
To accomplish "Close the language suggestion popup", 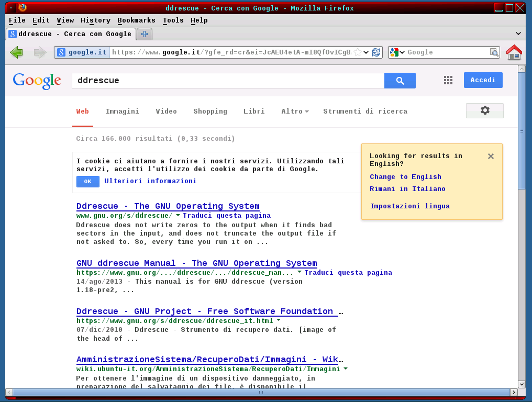I will tap(491, 156).
